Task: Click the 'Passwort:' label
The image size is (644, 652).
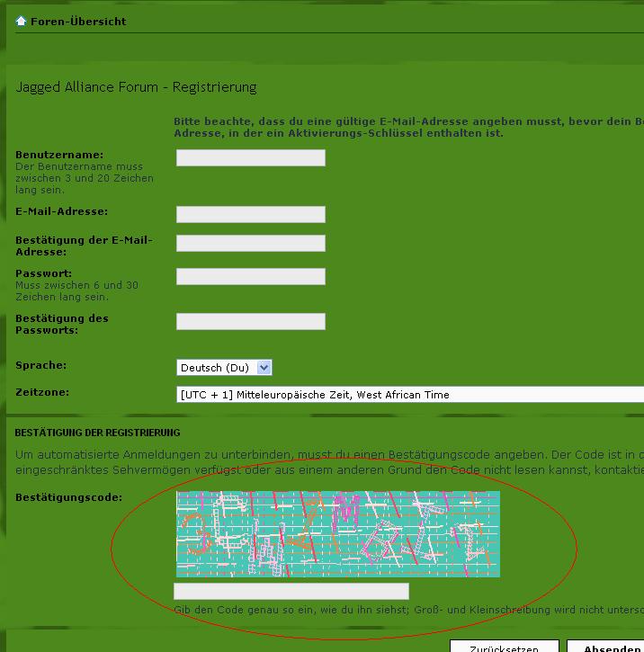Action: (x=44, y=273)
